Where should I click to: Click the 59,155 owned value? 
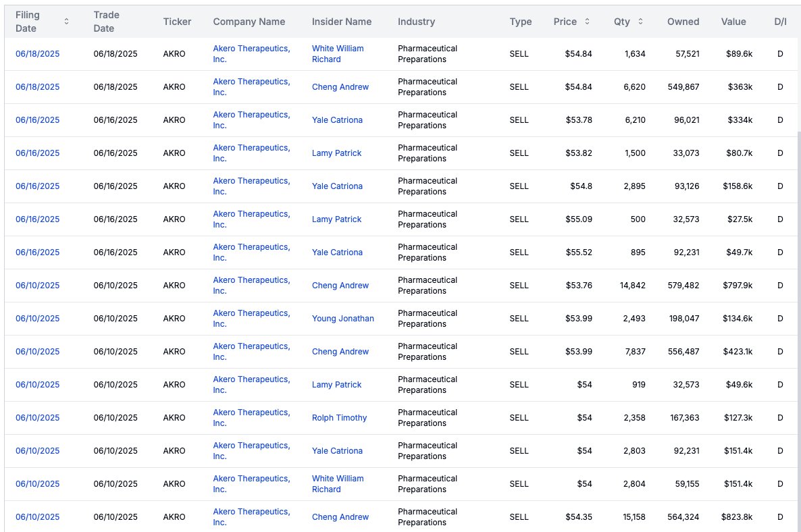tap(687, 484)
